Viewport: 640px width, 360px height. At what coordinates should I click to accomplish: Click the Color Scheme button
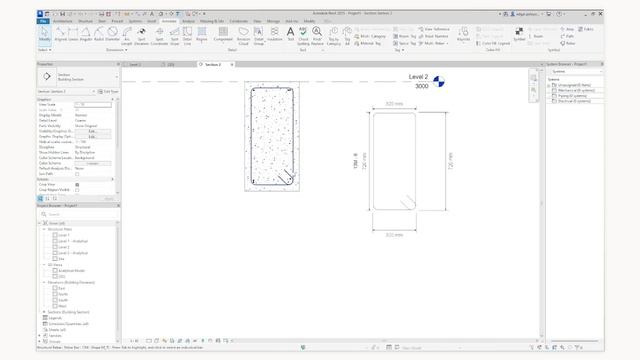click(x=93, y=163)
